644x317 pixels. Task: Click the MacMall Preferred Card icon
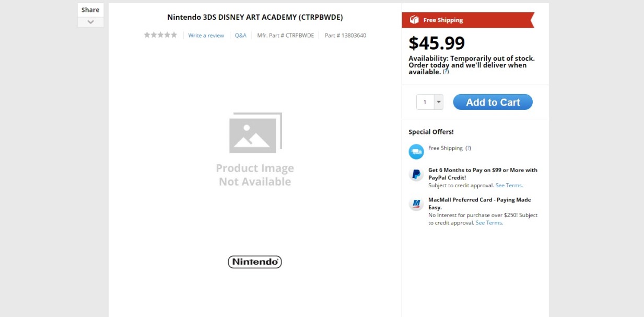pos(416,204)
